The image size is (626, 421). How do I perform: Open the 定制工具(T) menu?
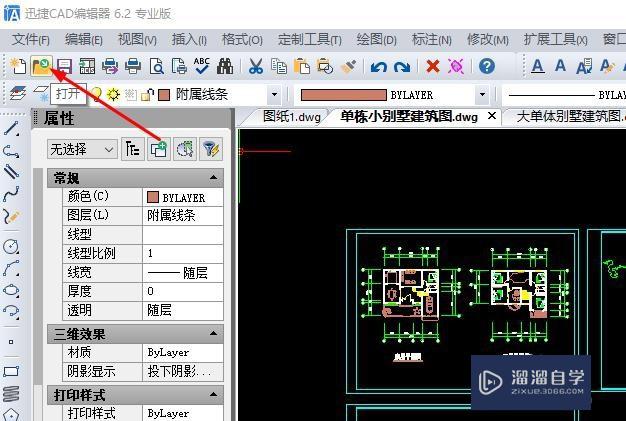310,40
